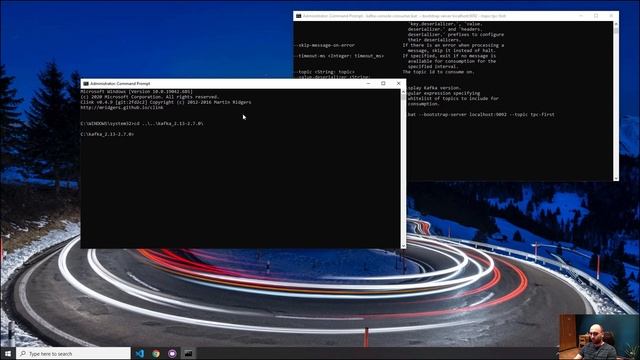Click the background Kafka consumer window icon
This screenshot has width=640, height=360.
[x=299, y=16]
